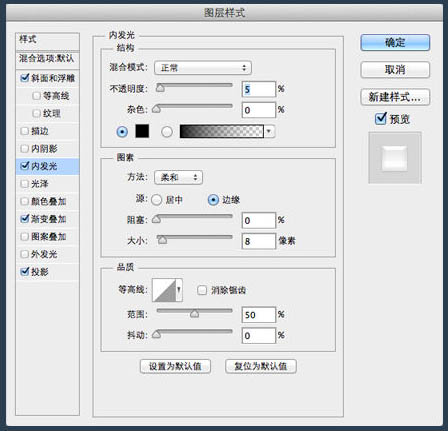Select the 投影 style label
This screenshot has width=448, height=431.
coord(40,272)
